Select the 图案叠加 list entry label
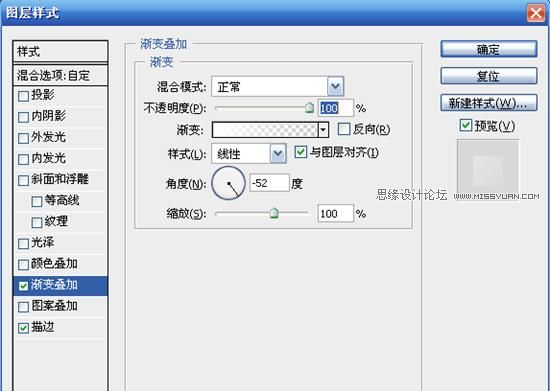 tap(54, 306)
